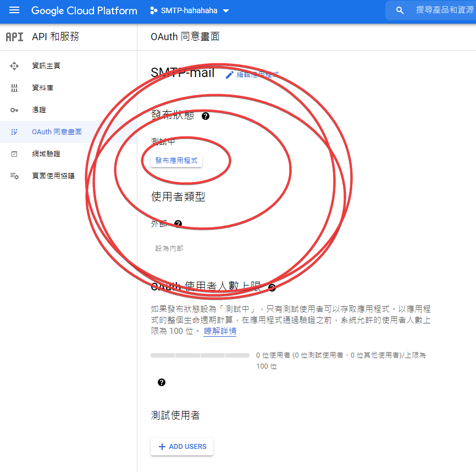Click the dashboard icon next to 資訊主頁
Viewport: 476px width, 472px height.
pyautogui.click(x=14, y=66)
